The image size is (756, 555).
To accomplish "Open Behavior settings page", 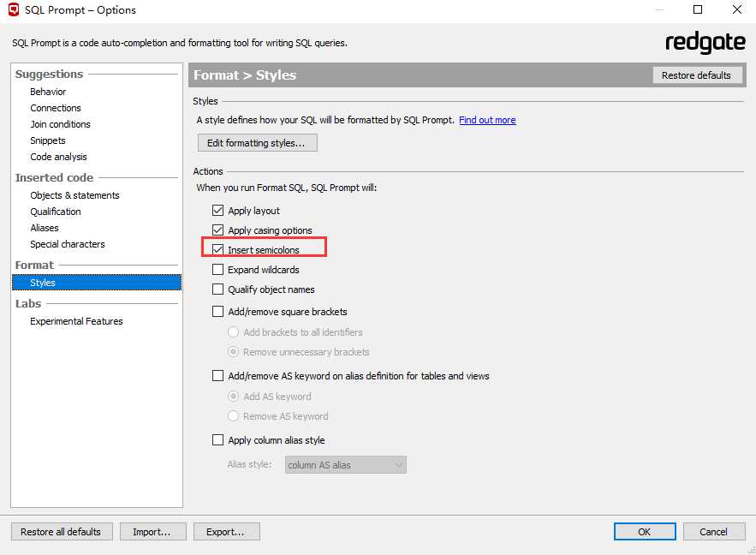I will tap(48, 92).
